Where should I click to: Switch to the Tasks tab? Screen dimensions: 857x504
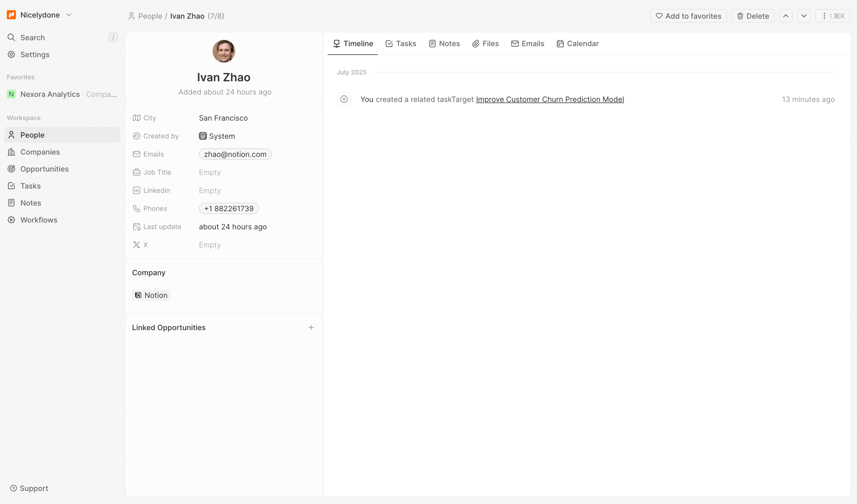coord(401,44)
